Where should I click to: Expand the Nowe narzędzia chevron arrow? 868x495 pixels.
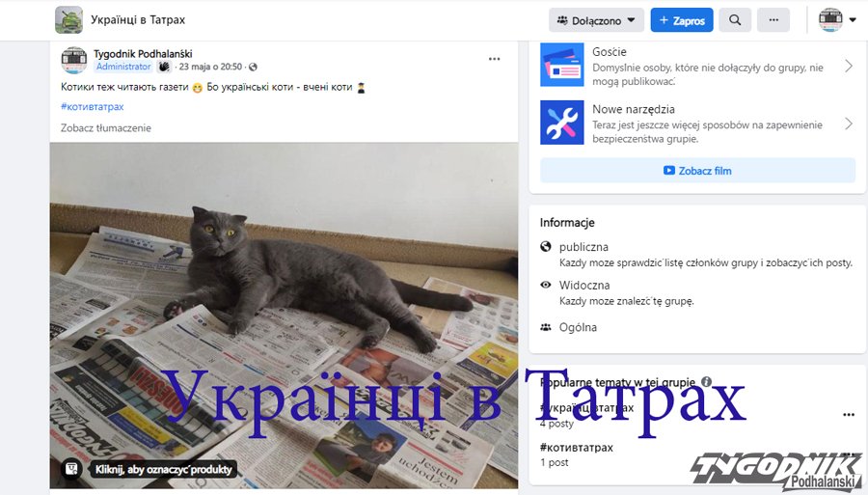(849, 124)
